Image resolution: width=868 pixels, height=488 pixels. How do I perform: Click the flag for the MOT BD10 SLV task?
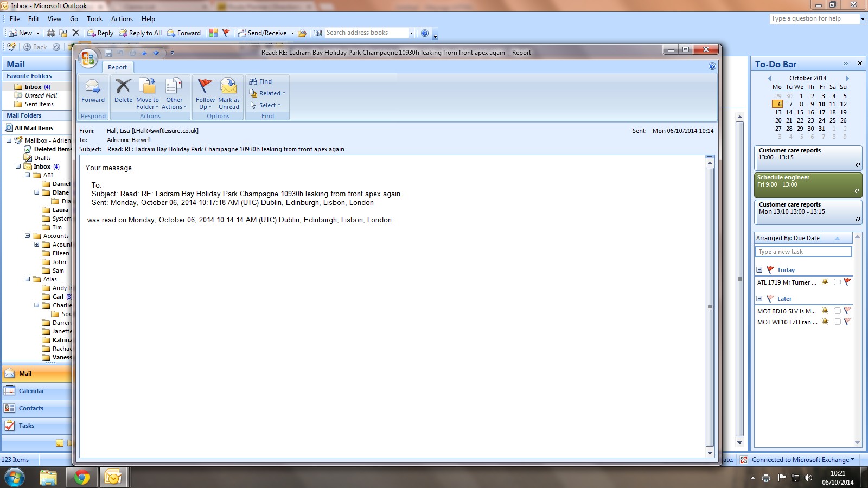(847, 311)
